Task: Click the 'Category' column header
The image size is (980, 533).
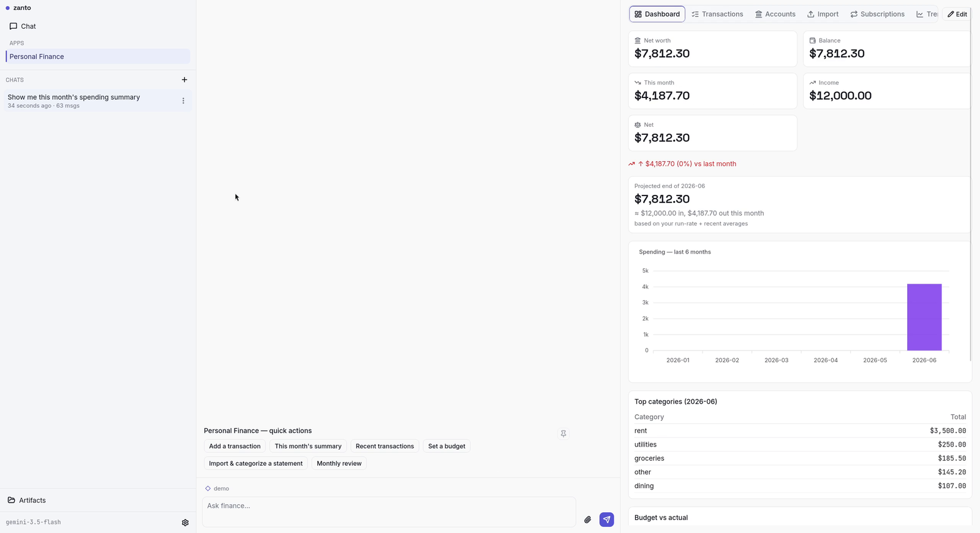Action: coord(649,417)
